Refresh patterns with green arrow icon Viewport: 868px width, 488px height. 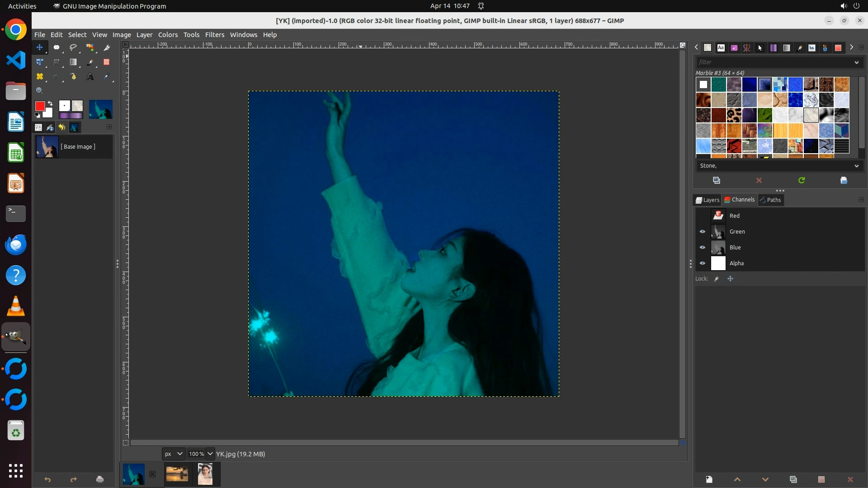pyautogui.click(x=802, y=180)
